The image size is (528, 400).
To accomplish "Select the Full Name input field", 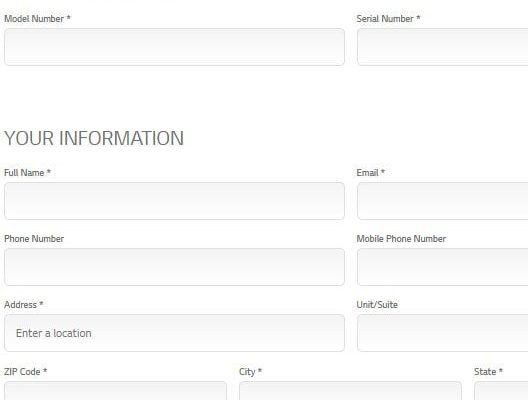I will (x=174, y=201).
